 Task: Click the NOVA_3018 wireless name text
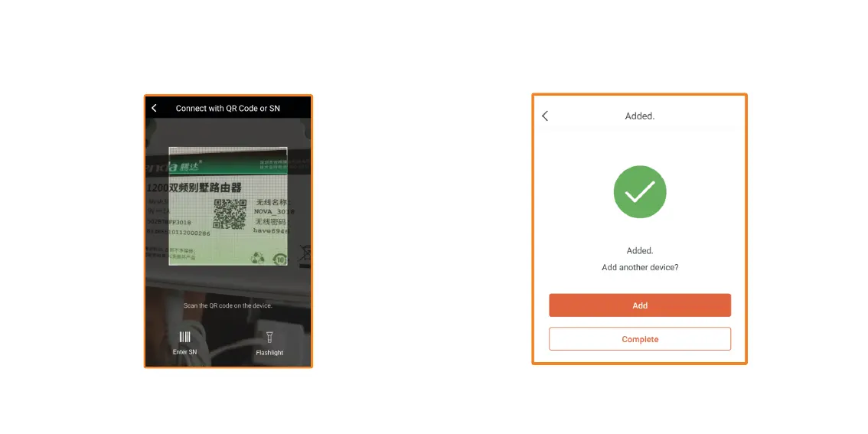[274, 211]
